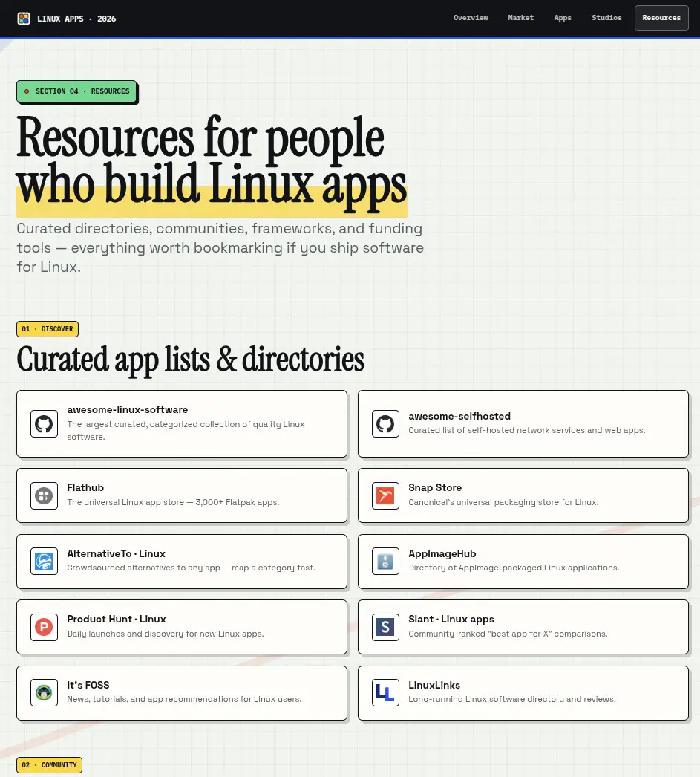Open the awesome-selfhosted title link

coord(459,416)
